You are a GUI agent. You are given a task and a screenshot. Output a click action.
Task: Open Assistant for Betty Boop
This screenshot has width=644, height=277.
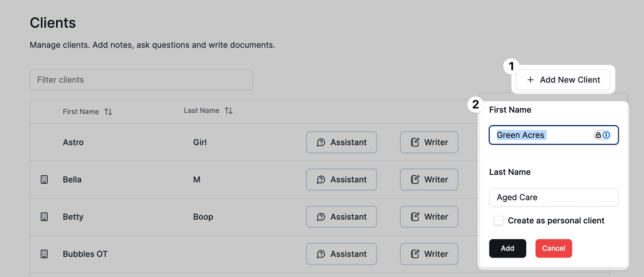pos(341,217)
